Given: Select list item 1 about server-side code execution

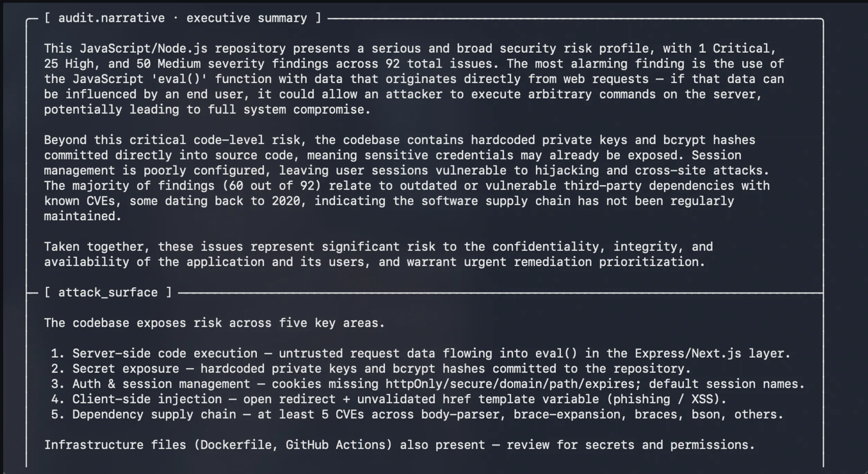Looking at the screenshot, I should (421, 353).
